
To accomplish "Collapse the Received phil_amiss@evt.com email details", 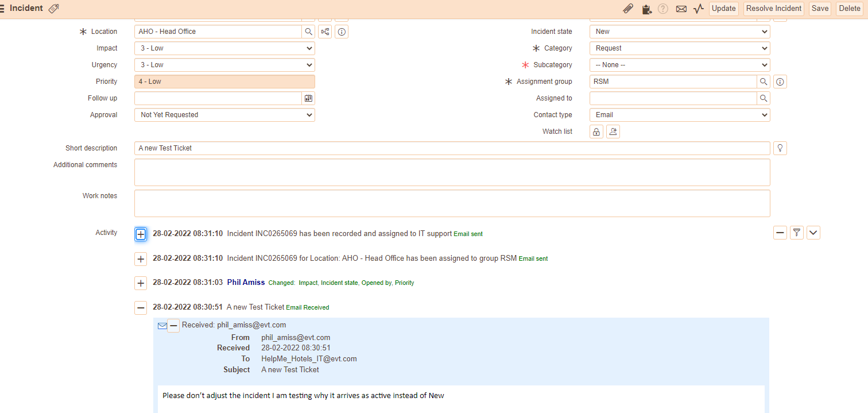I will point(173,326).
